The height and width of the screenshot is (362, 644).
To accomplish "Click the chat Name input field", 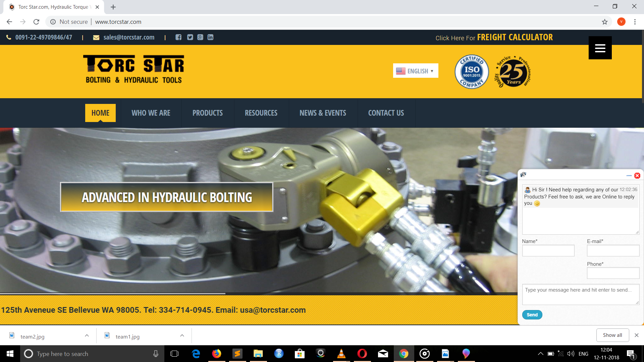I will pos(548,250).
